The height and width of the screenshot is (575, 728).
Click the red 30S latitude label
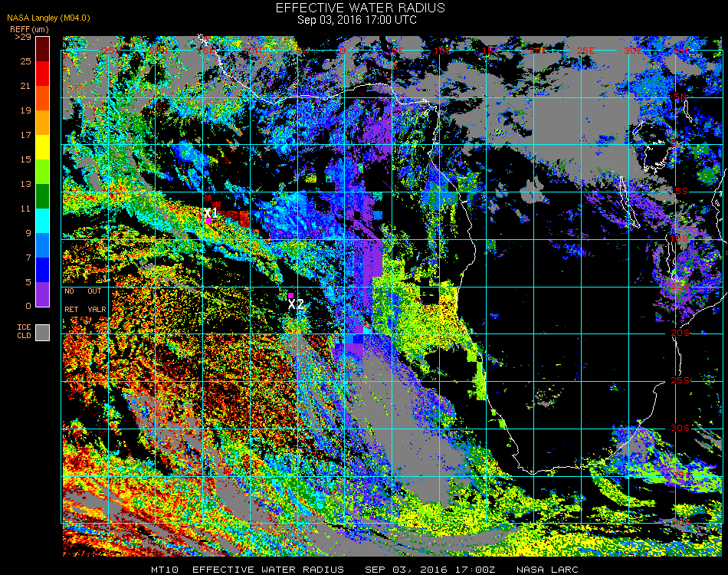tap(680, 429)
